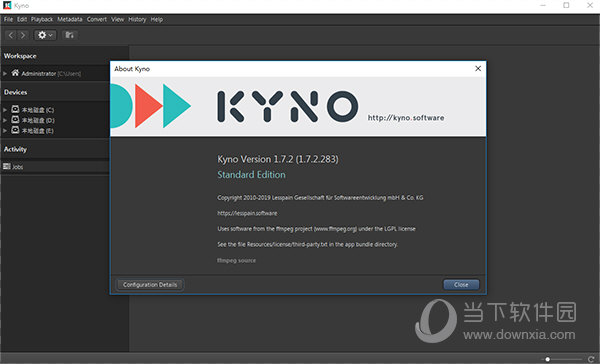Open the Edit menu
The height and width of the screenshot is (364, 600).
pyautogui.click(x=22, y=19)
